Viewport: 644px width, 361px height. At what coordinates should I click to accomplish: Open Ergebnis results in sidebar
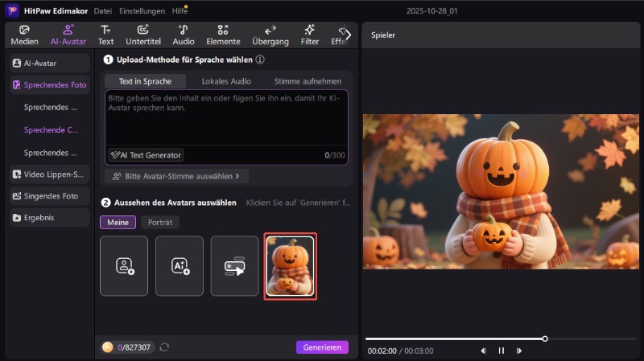(49, 218)
